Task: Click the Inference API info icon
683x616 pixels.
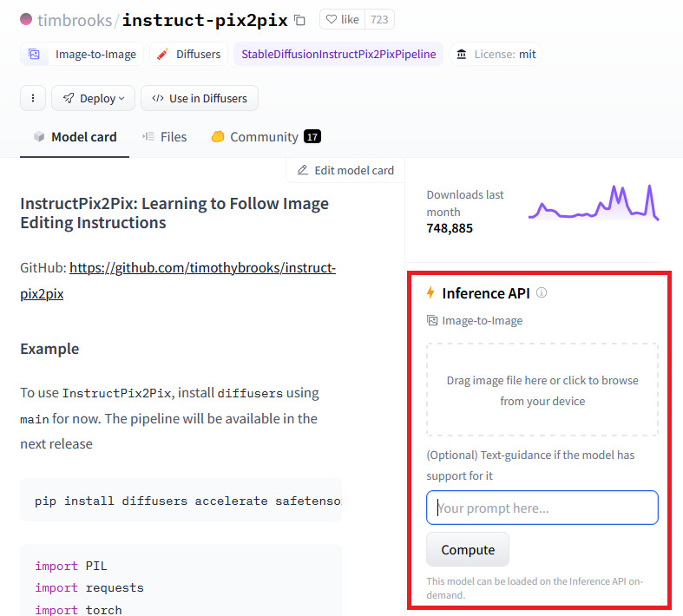Action: click(542, 292)
